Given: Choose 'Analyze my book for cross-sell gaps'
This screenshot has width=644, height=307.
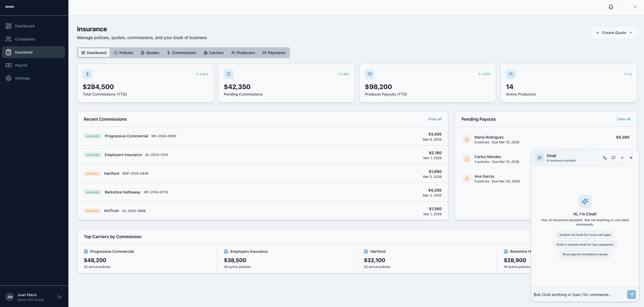Looking at the screenshot, I should [x=585, y=235].
